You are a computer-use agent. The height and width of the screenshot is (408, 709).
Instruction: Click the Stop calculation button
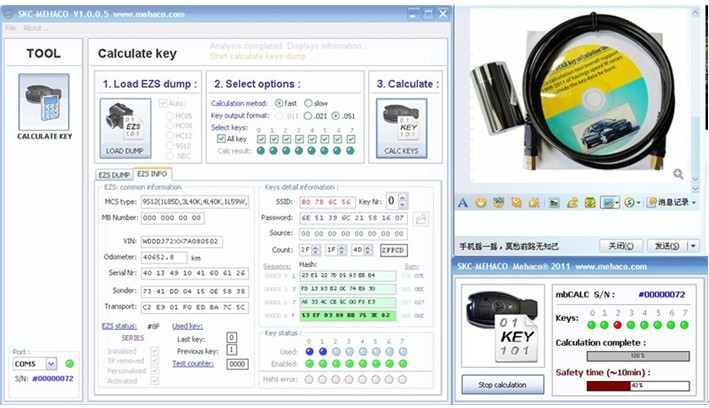coord(502,385)
